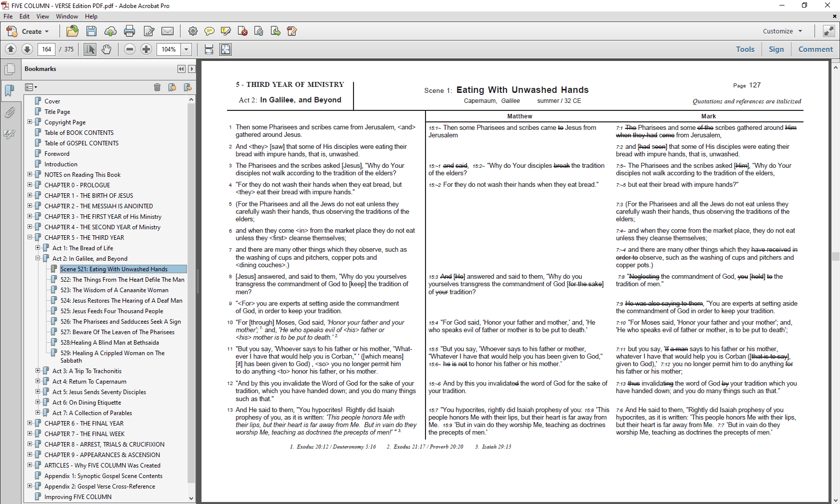Open Create dropdown menu
840x504 pixels.
point(27,31)
